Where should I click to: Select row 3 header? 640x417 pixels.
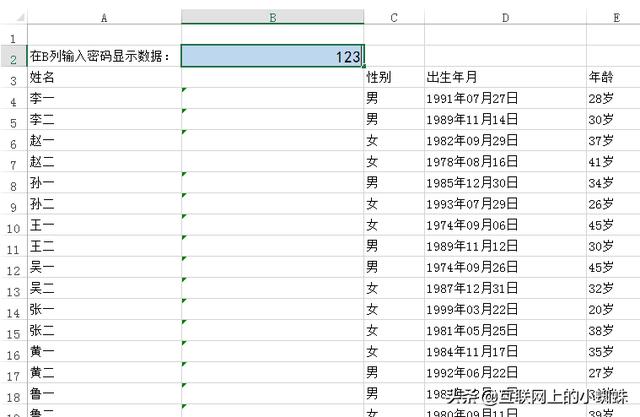[x=13, y=78]
